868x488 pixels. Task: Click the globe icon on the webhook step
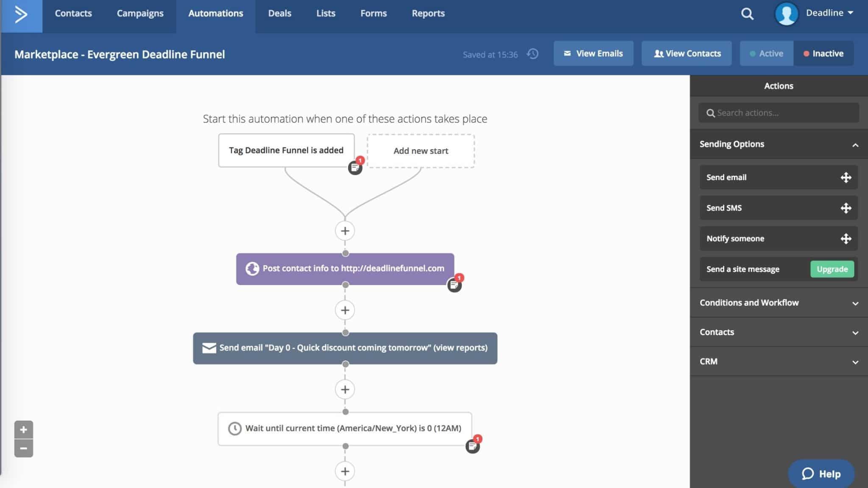point(252,268)
